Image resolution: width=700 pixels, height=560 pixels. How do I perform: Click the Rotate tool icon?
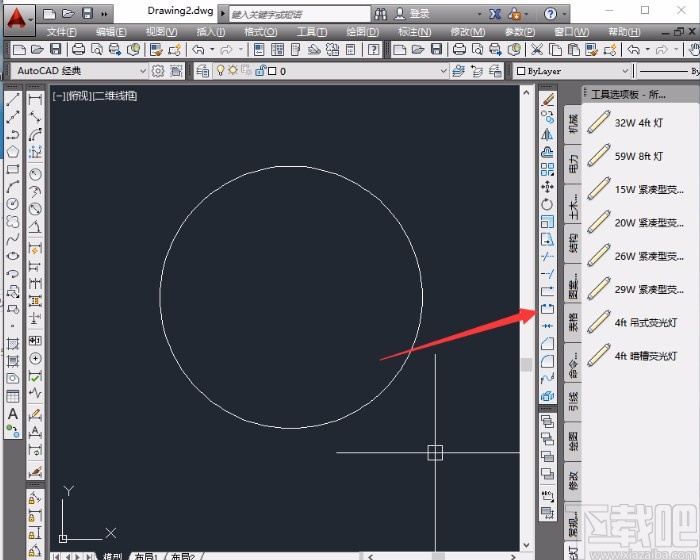pos(547,203)
